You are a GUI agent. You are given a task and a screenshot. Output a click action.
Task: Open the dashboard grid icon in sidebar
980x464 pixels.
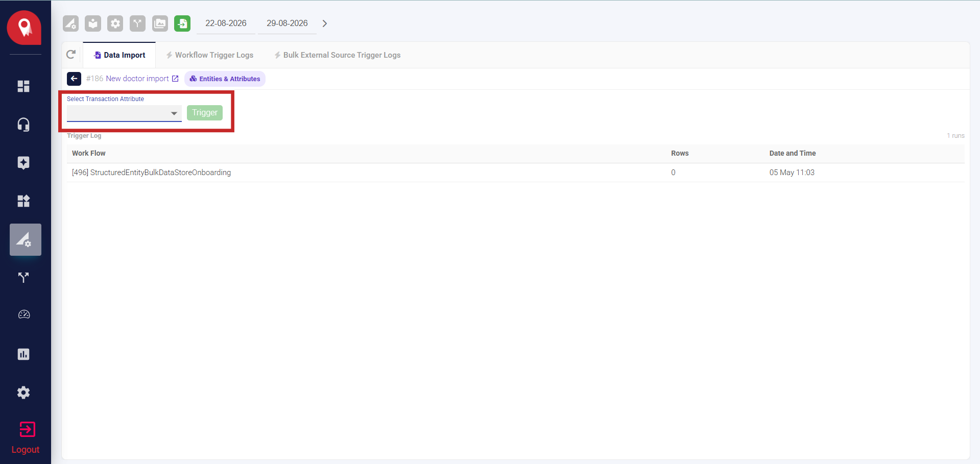(x=23, y=86)
